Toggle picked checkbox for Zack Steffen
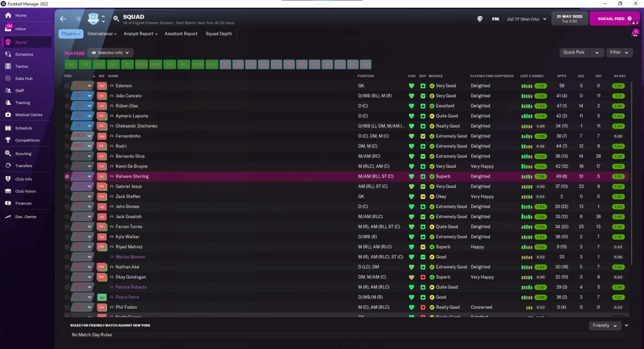The height and width of the screenshot is (349, 644). 67,196
